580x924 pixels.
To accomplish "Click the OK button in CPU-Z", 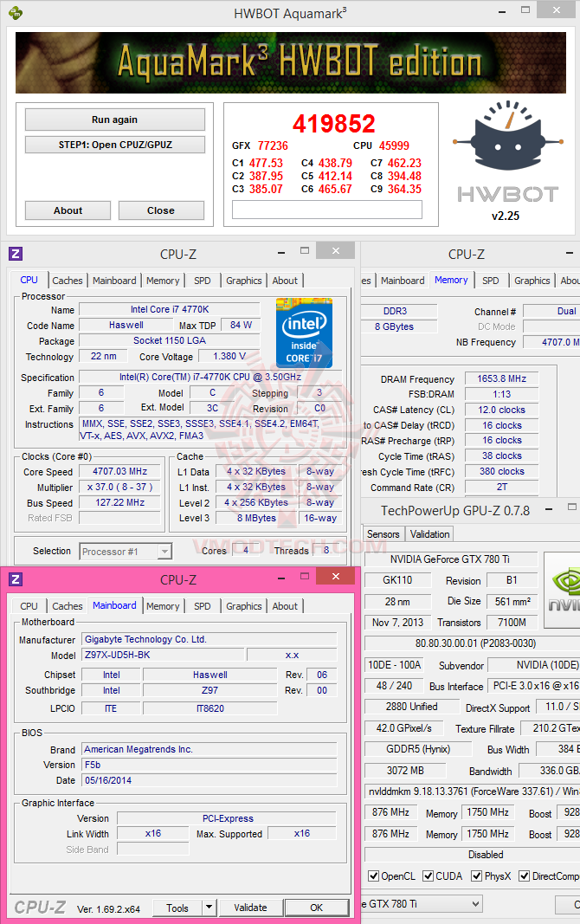I will pos(316,908).
